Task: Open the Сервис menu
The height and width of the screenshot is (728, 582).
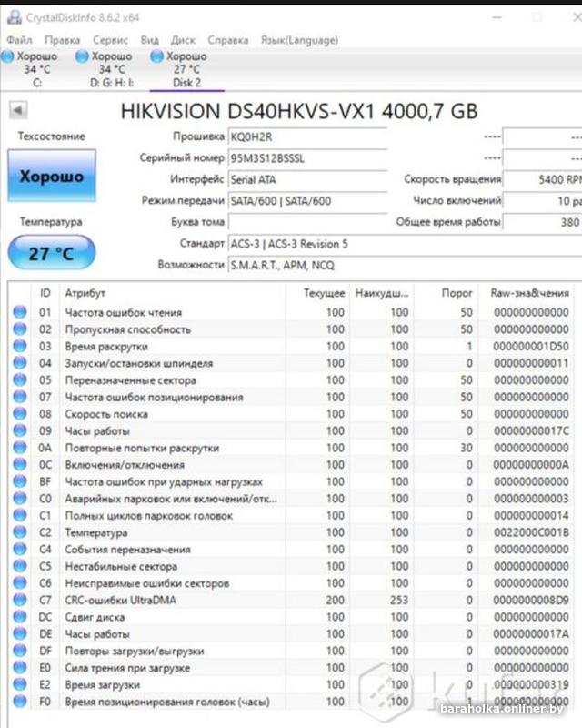Action: (x=110, y=40)
